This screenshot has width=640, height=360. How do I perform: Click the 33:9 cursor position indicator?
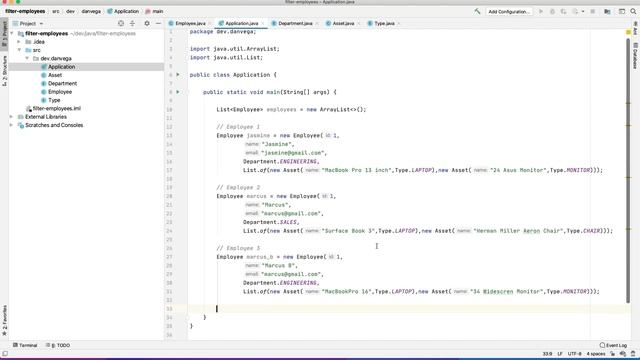tap(547, 354)
